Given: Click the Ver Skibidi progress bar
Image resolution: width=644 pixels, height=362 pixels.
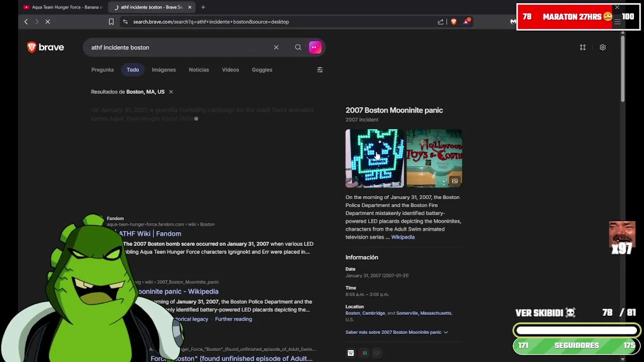Looking at the screenshot, I should click(x=577, y=330).
